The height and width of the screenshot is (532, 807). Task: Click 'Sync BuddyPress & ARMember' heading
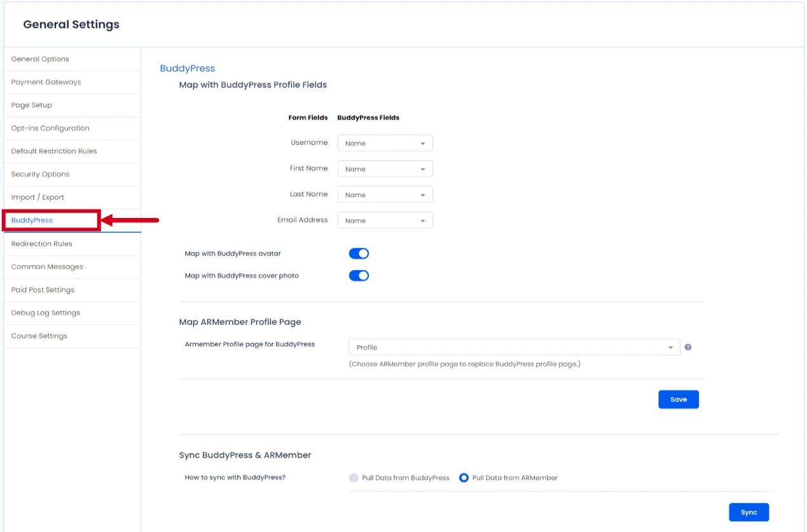(245, 455)
